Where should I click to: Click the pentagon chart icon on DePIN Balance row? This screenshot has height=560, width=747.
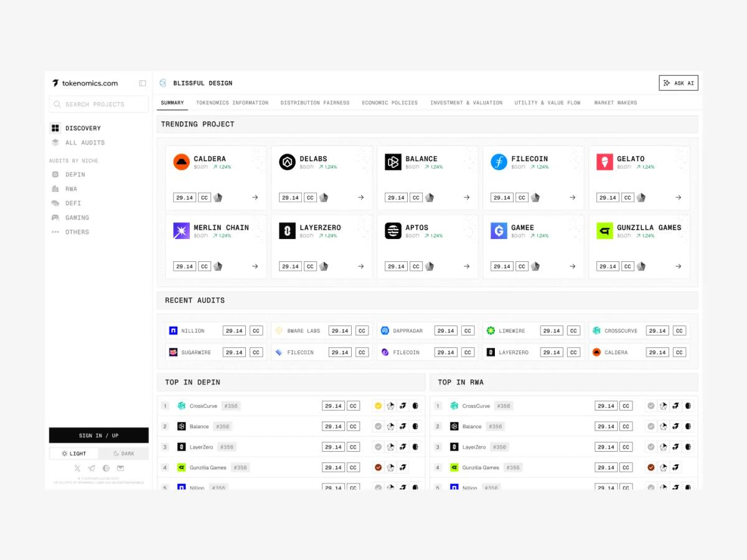click(390, 426)
